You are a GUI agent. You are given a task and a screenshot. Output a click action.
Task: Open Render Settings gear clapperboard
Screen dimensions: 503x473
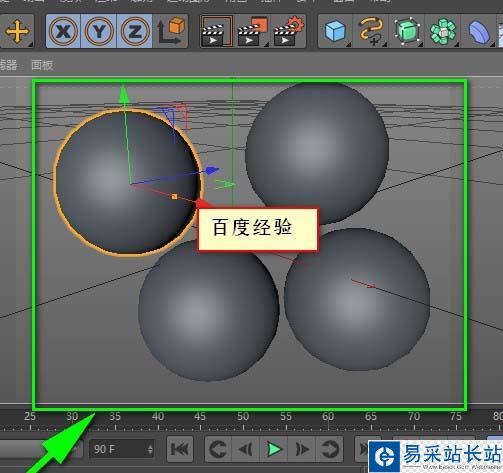coord(288,32)
